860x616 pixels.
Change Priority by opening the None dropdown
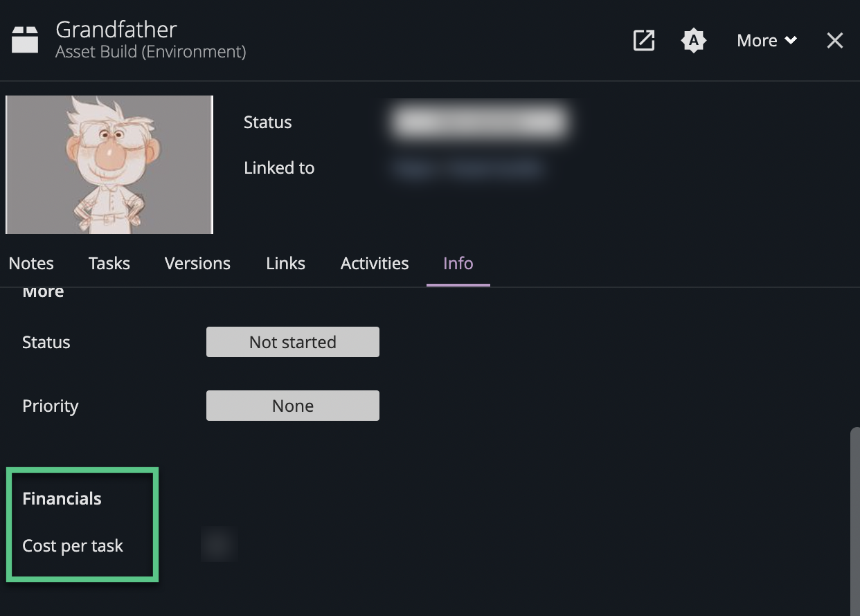pos(292,406)
